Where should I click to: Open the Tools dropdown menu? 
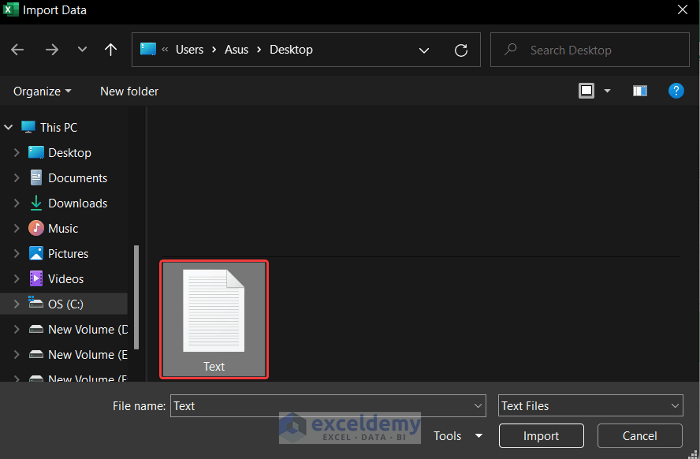pos(458,436)
